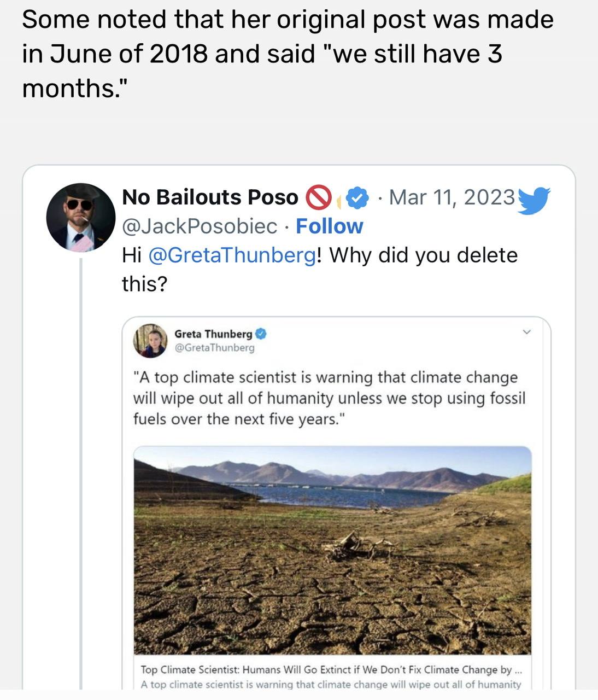Open the dry lakebed article image
598x700 pixels.
pyautogui.click(x=332, y=550)
